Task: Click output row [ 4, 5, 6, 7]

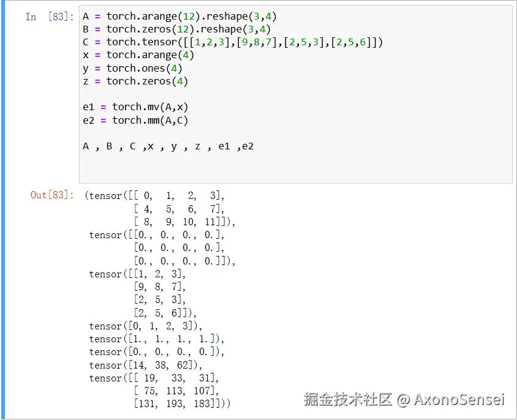Action: click(179, 209)
